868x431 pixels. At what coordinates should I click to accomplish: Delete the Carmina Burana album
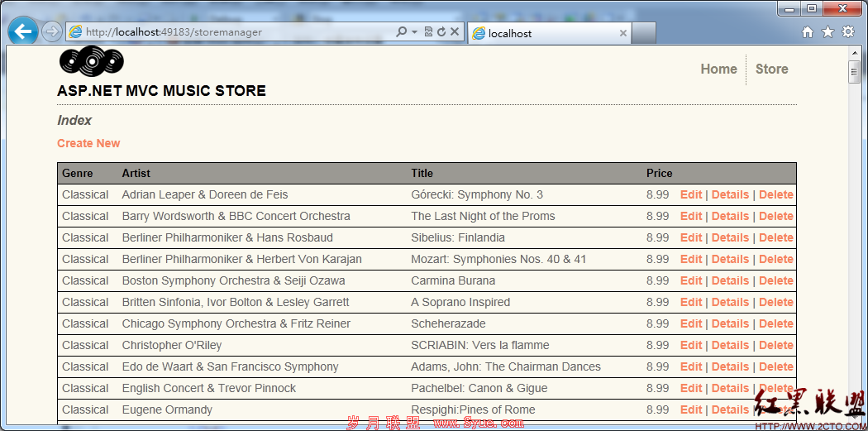[x=776, y=281]
